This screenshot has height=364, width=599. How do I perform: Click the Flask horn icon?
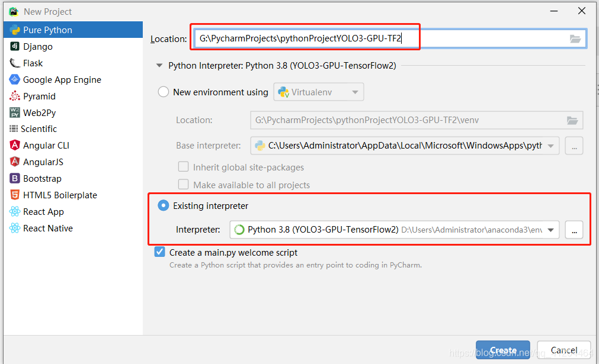[15, 63]
